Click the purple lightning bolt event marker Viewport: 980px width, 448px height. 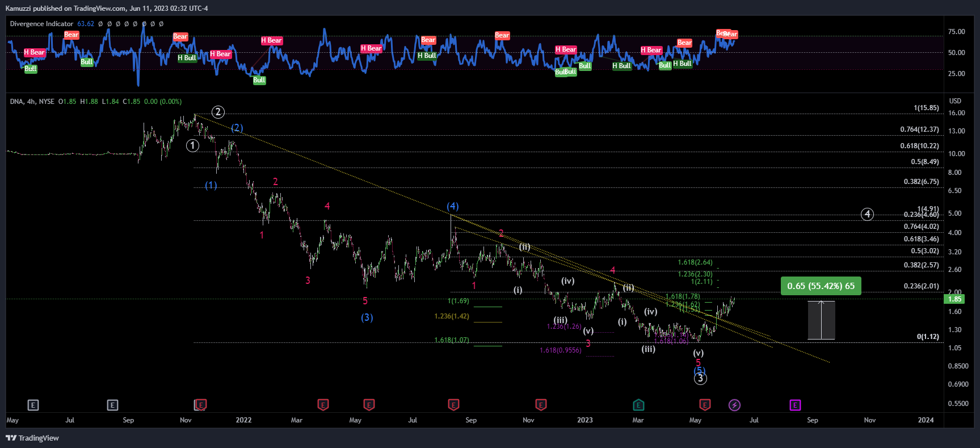click(734, 405)
